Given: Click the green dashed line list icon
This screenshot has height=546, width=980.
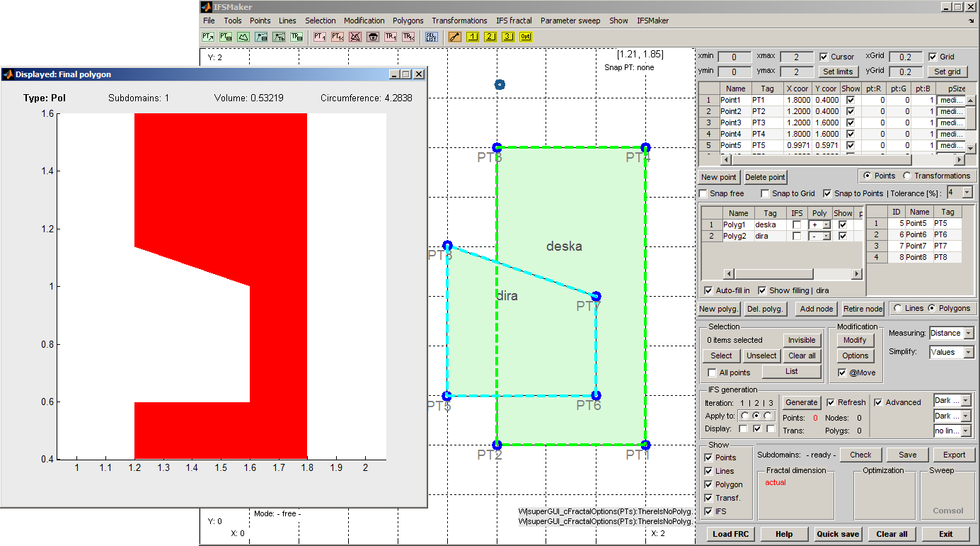Looking at the screenshot, I should (261, 36).
